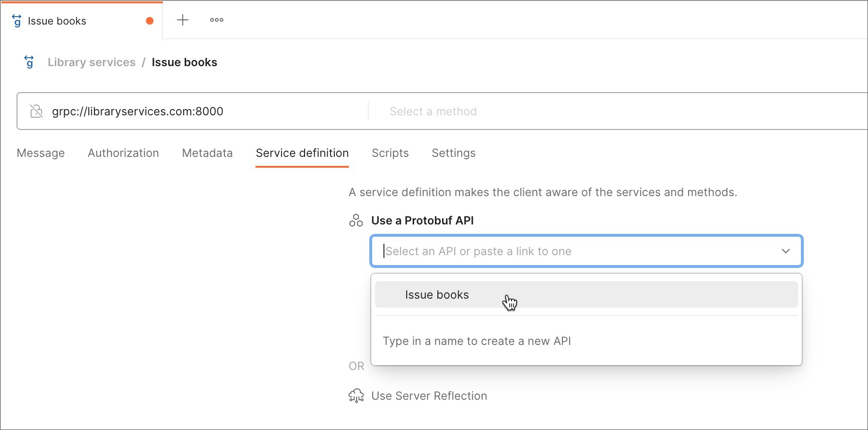The height and width of the screenshot is (430, 868).
Task: Click the orange unsaved-changes dot on the tab
Action: [150, 21]
